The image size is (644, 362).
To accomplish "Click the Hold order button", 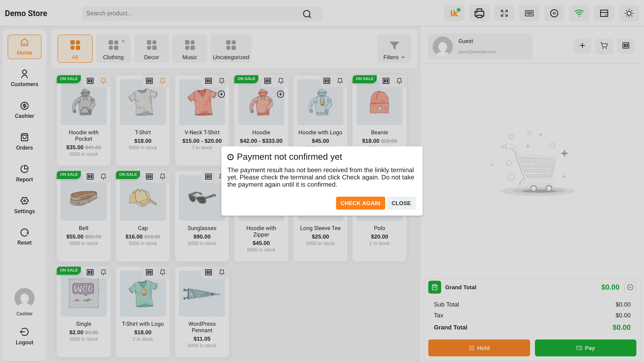I will click(x=479, y=348).
